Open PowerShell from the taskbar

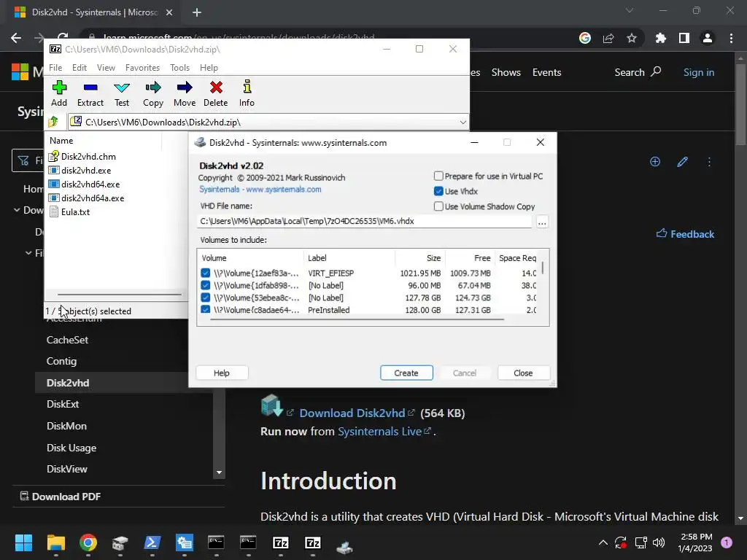click(152, 542)
